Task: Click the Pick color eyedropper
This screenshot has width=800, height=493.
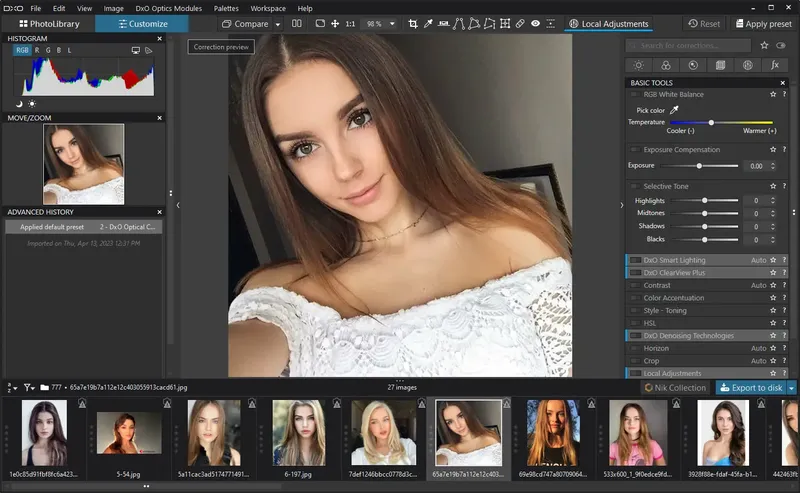Action: tap(674, 110)
